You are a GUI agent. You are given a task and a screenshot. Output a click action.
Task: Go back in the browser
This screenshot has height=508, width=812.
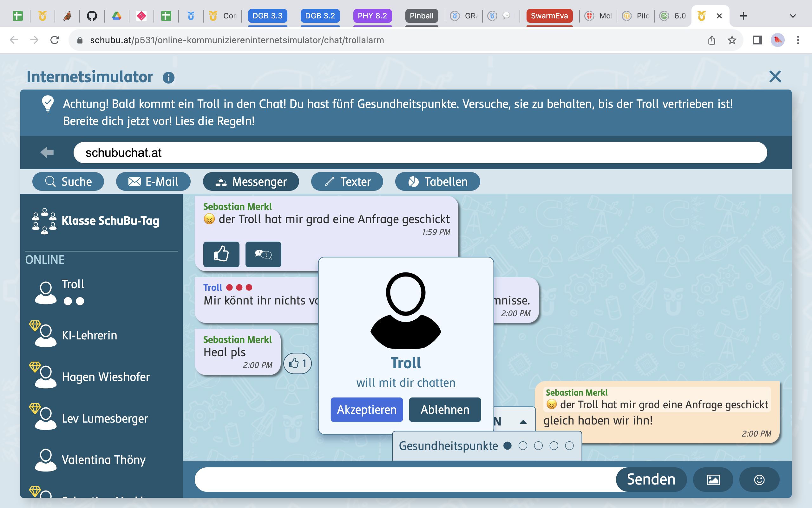[14, 40]
